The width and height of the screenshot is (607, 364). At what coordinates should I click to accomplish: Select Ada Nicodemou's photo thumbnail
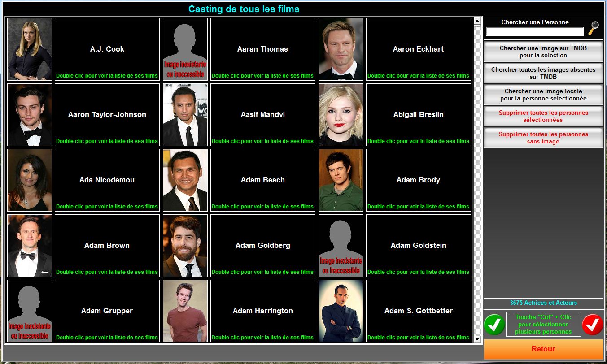pyautogui.click(x=30, y=180)
